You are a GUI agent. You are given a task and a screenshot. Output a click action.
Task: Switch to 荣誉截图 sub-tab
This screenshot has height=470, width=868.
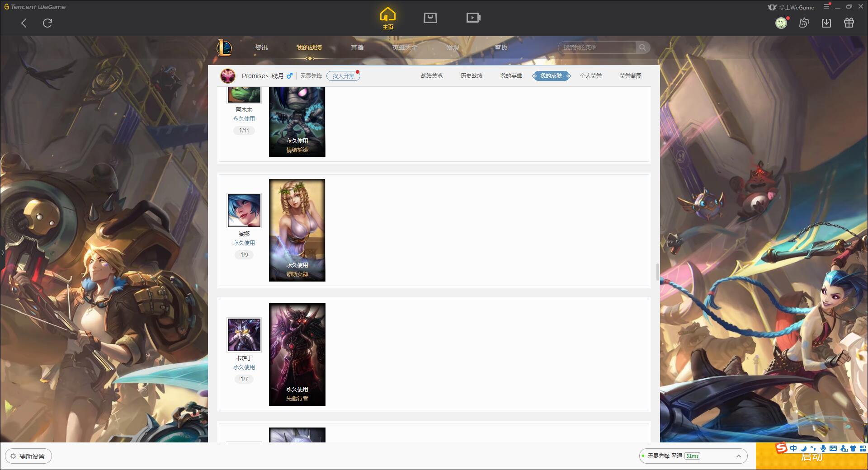click(x=631, y=76)
